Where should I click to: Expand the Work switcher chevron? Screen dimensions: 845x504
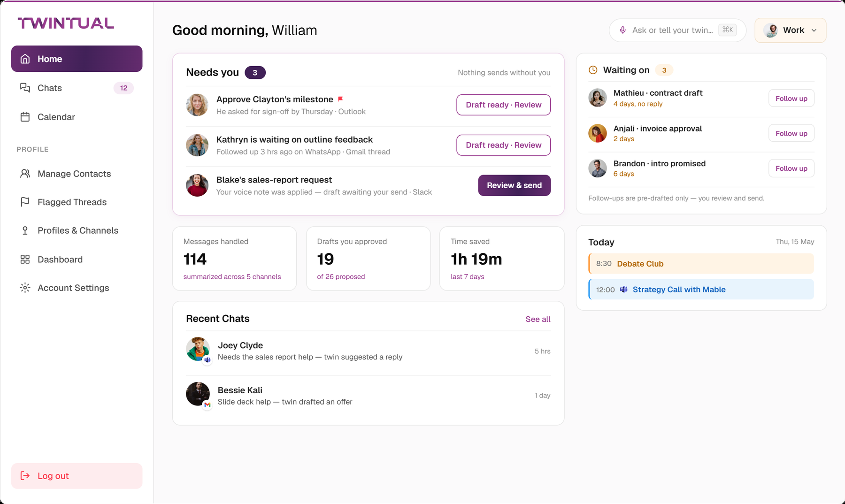814,30
